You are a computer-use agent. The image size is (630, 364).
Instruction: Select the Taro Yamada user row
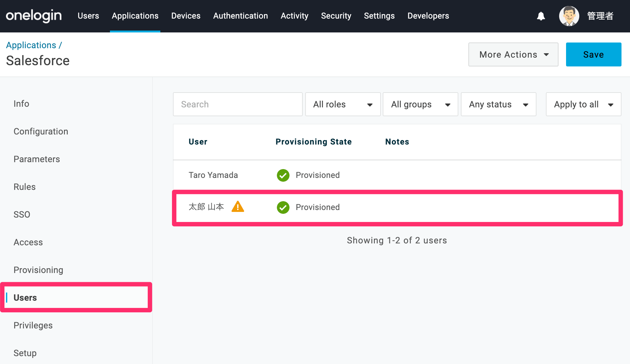[397, 175]
